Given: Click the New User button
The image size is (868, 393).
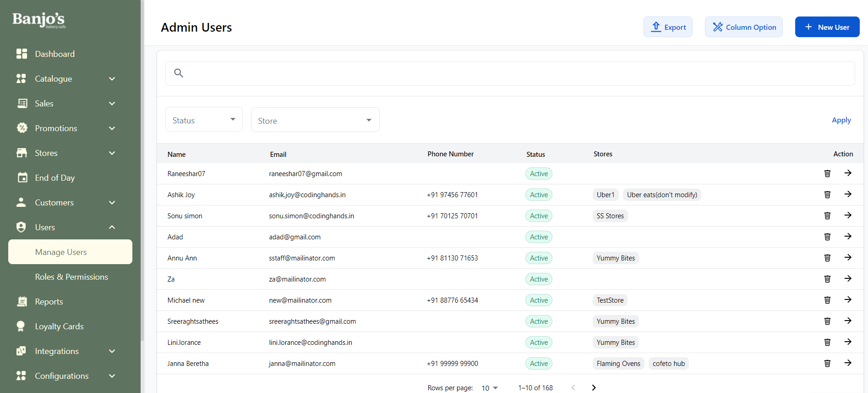Looking at the screenshot, I should click(827, 27).
